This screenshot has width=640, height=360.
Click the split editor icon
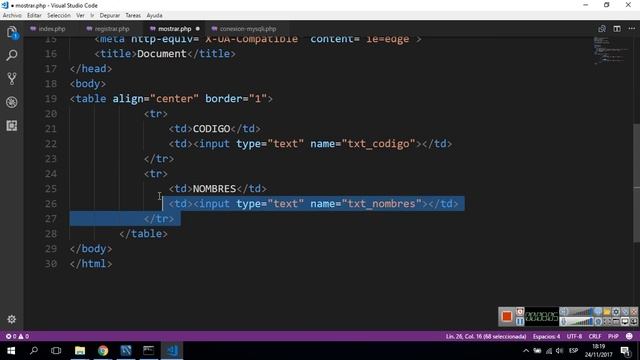coord(617,29)
